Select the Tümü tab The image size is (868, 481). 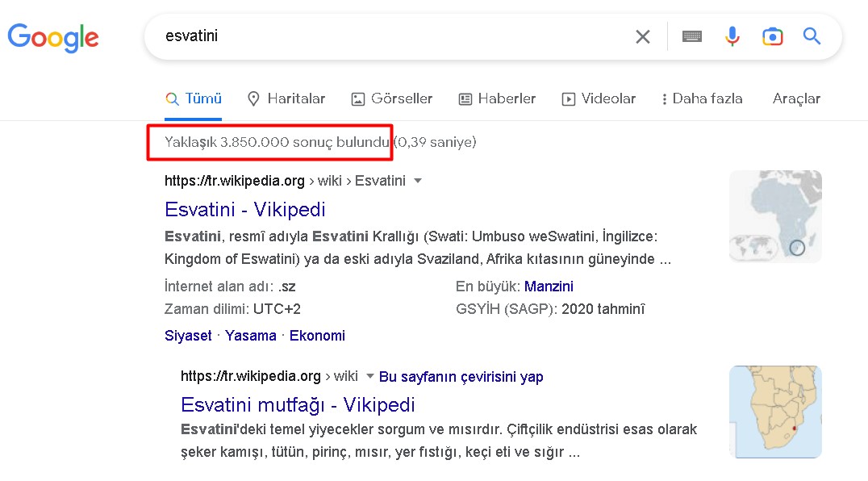(193, 98)
